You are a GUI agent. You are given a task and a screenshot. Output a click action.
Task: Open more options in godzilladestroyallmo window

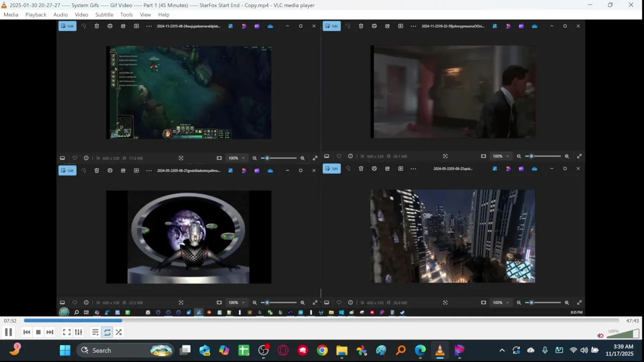[x=149, y=170]
